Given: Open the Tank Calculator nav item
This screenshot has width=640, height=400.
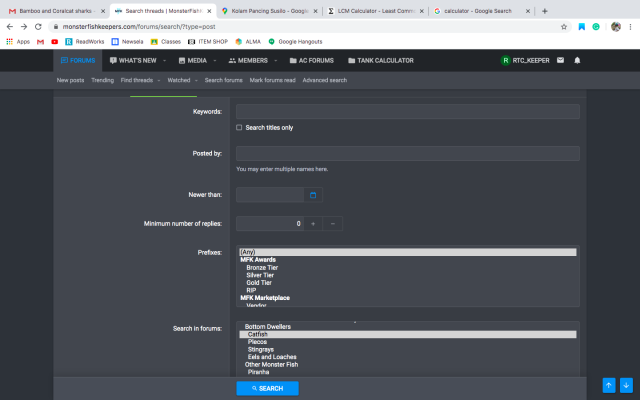Looking at the screenshot, I should tap(380, 61).
